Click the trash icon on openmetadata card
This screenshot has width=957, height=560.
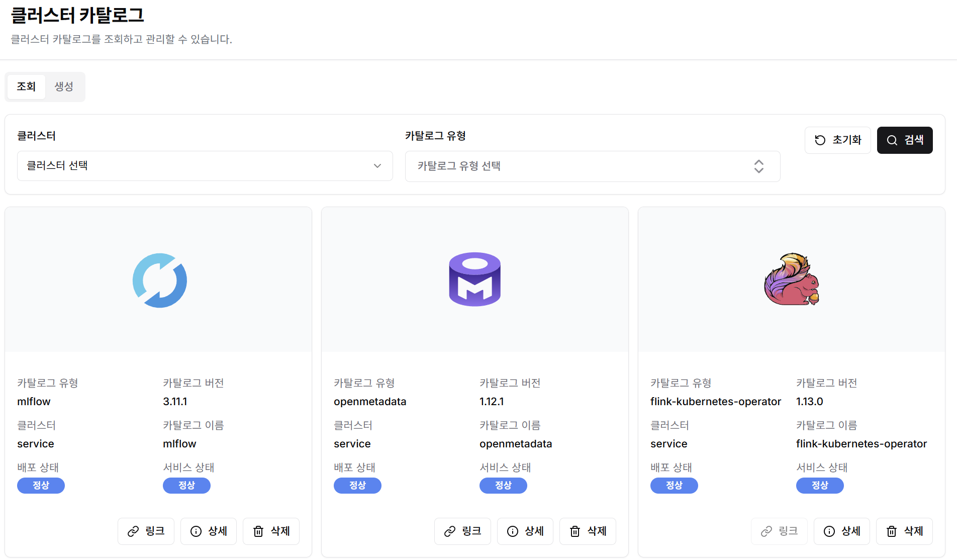click(575, 531)
